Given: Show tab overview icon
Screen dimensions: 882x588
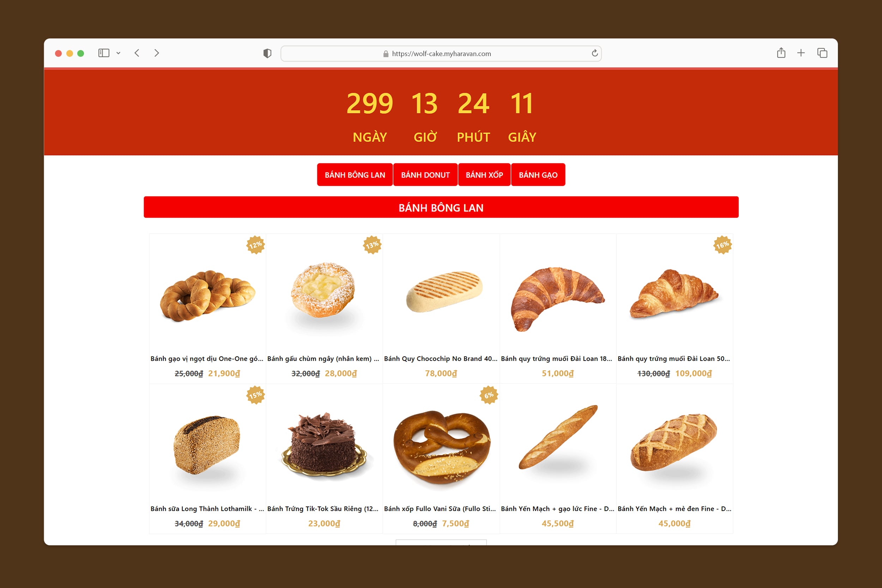Looking at the screenshot, I should (822, 53).
